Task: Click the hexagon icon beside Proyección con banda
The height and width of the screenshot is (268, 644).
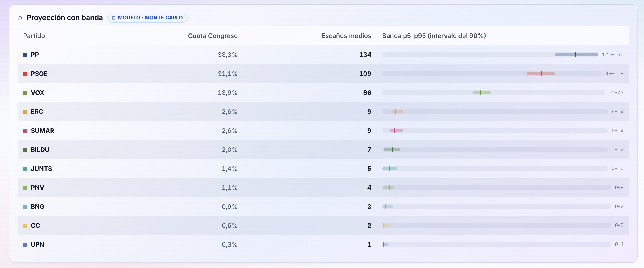Action: pos(20,18)
